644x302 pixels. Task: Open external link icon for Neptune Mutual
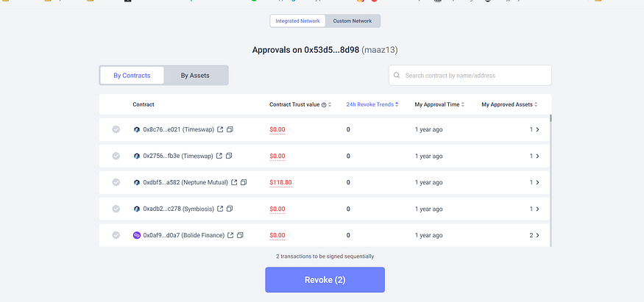(234, 182)
